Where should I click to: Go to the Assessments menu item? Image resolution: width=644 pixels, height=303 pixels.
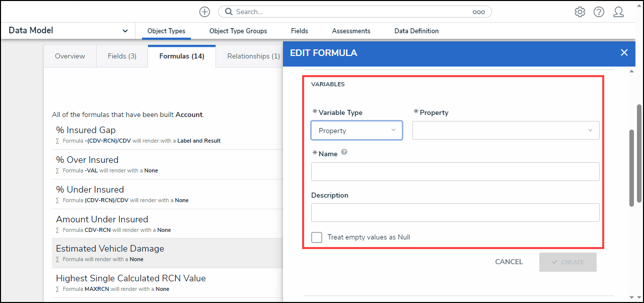point(351,31)
